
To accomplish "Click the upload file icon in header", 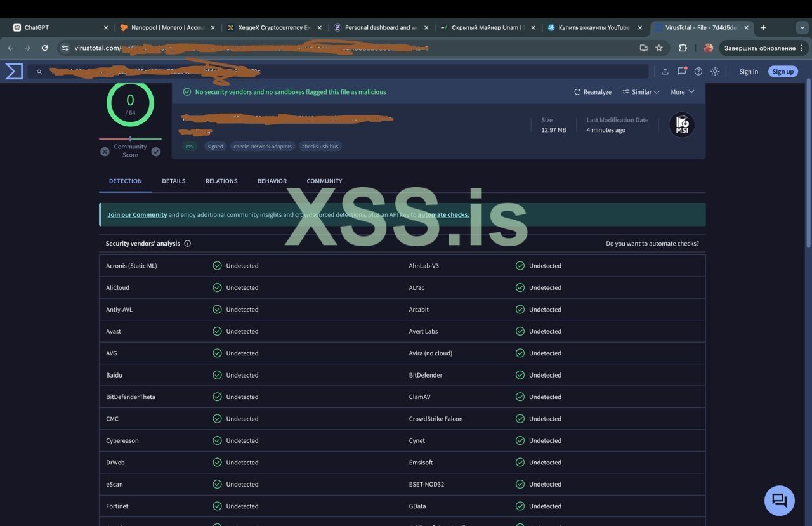I will click(x=665, y=72).
